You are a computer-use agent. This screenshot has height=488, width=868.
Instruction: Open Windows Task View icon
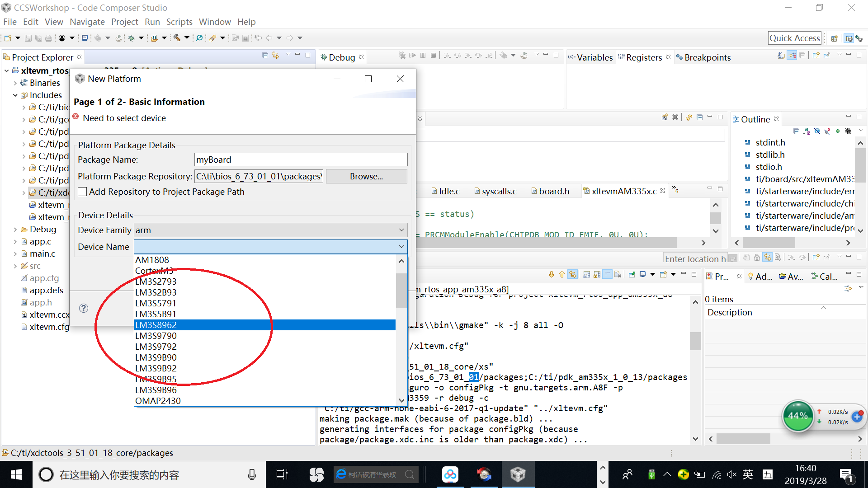pos(282,474)
